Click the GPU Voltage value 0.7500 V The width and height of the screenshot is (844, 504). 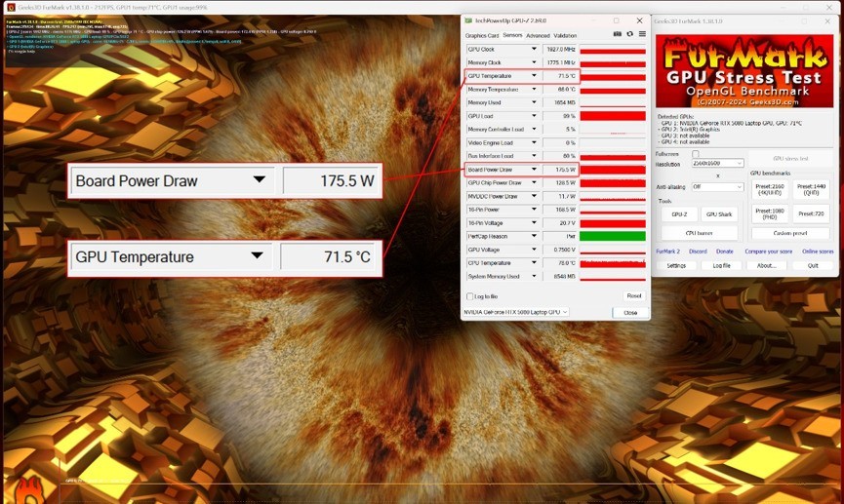pos(559,250)
